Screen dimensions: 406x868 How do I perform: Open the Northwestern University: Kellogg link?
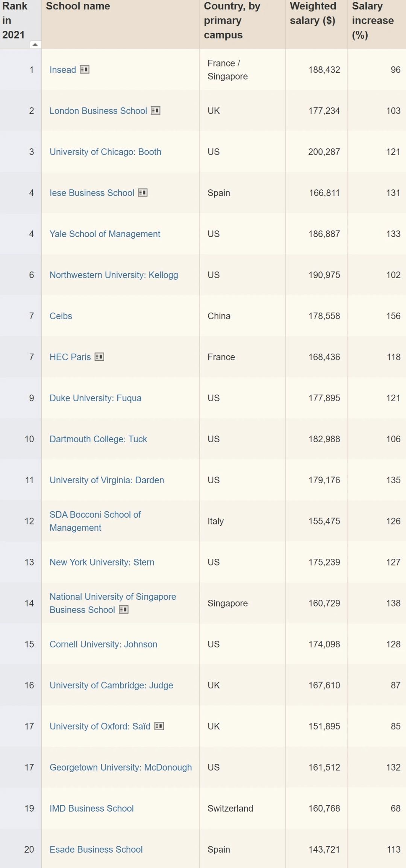pos(114,275)
